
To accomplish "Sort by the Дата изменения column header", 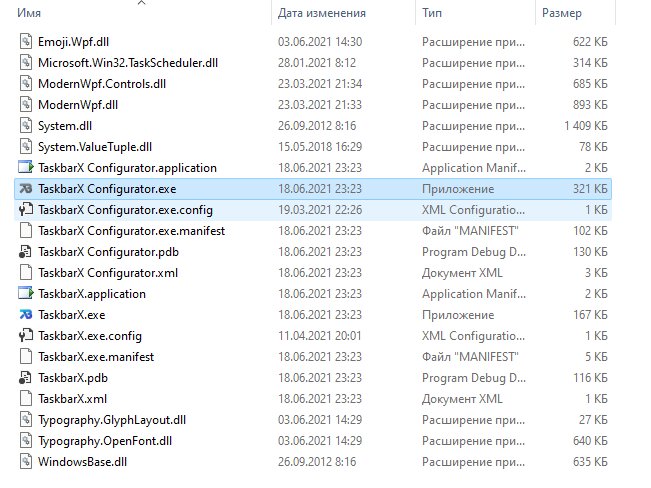I will click(322, 13).
